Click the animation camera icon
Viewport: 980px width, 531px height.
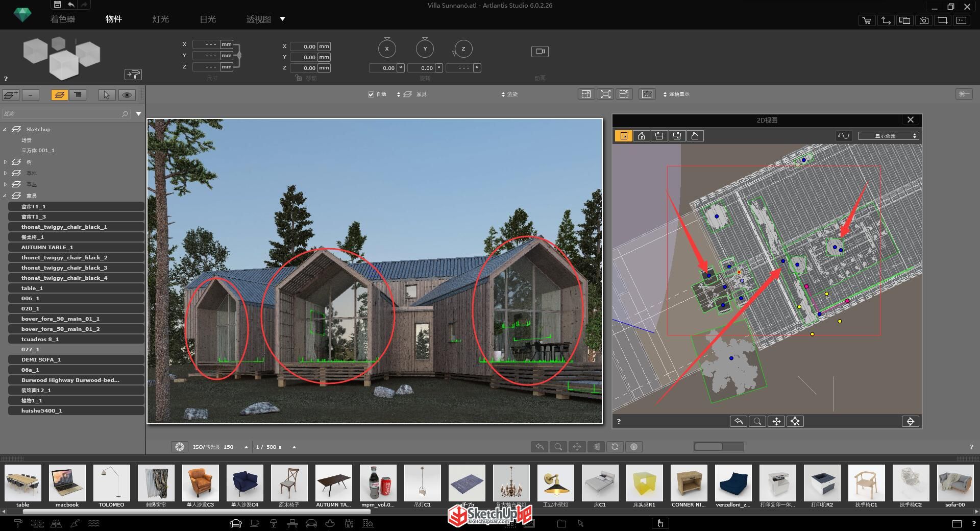coord(540,51)
